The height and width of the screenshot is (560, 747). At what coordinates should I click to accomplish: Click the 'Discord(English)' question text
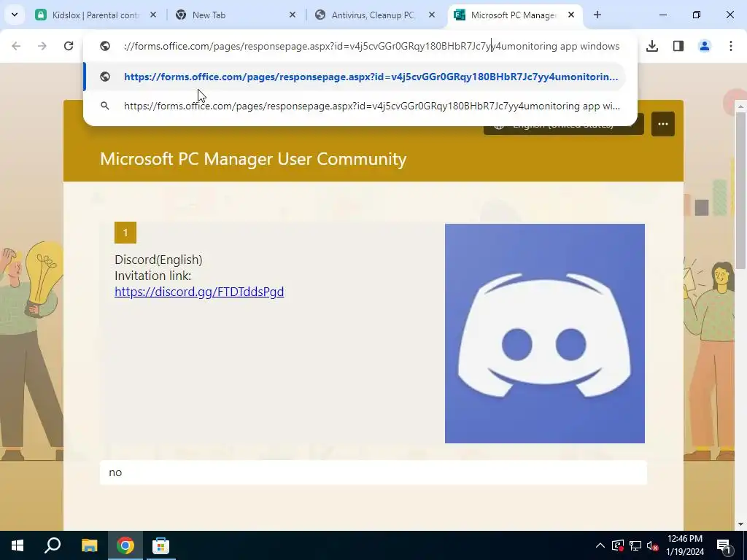(x=158, y=260)
